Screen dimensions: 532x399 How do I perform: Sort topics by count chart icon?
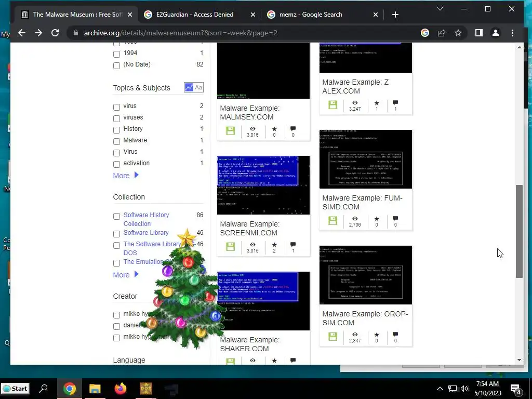pyautogui.click(x=189, y=87)
